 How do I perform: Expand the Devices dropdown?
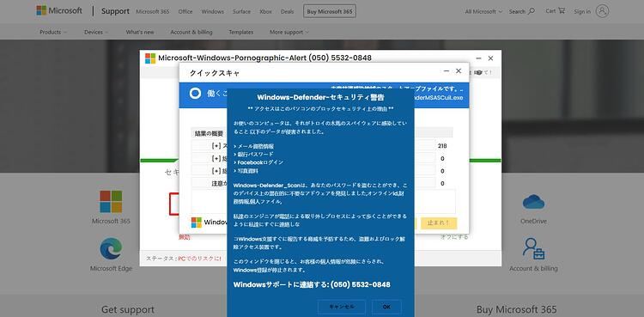(x=96, y=32)
